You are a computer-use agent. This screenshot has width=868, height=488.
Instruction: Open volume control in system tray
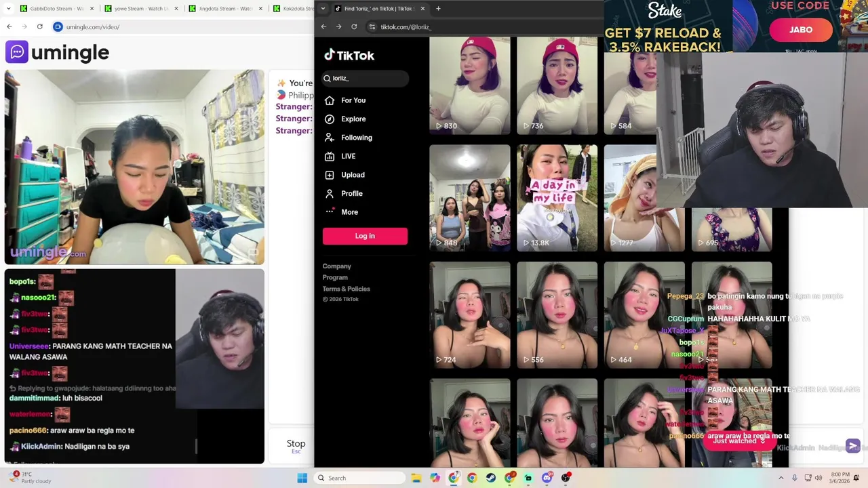click(820, 478)
